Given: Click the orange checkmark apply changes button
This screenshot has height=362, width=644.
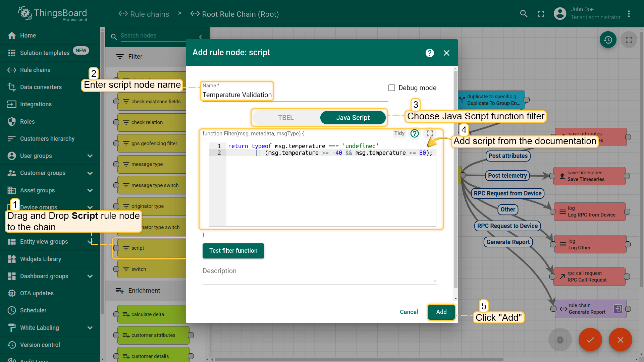Looking at the screenshot, I should tap(590, 340).
